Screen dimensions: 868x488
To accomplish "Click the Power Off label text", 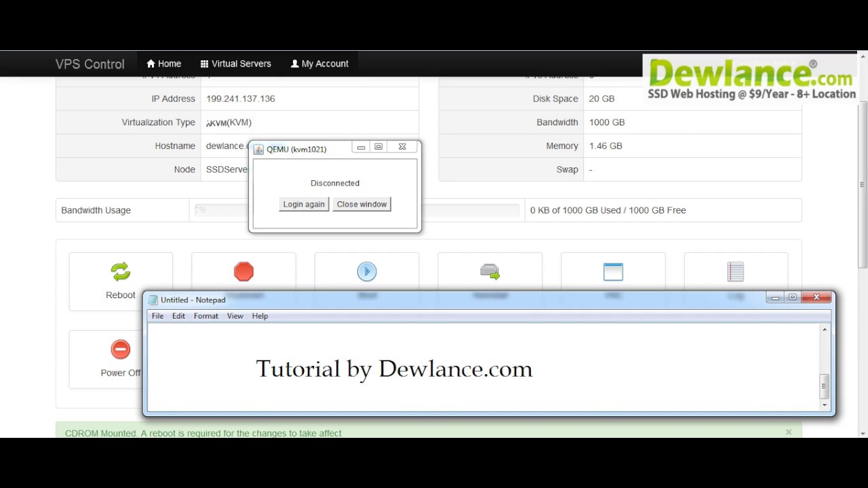I will click(x=121, y=373).
